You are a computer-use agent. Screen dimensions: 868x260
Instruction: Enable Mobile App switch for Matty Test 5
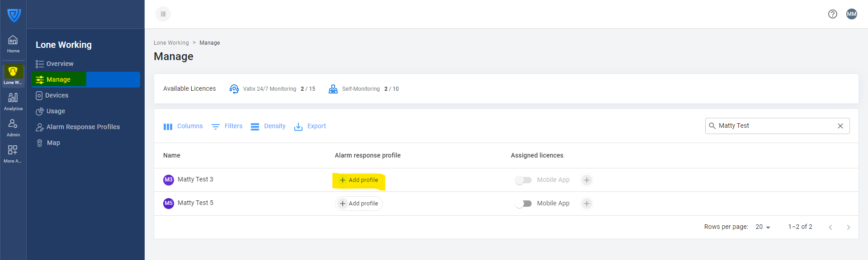tap(524, 204)
